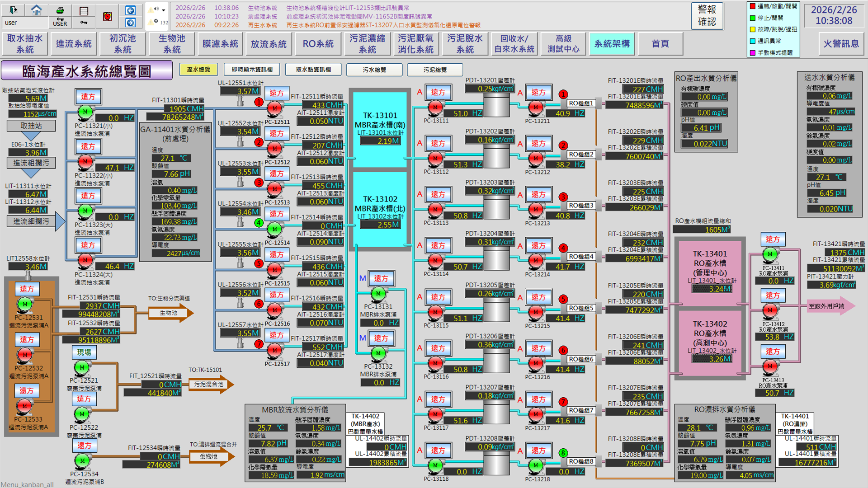Click TK-13101 MBR tank level field
The height and width of the screenshot is (488, 868).
[380, 141]
